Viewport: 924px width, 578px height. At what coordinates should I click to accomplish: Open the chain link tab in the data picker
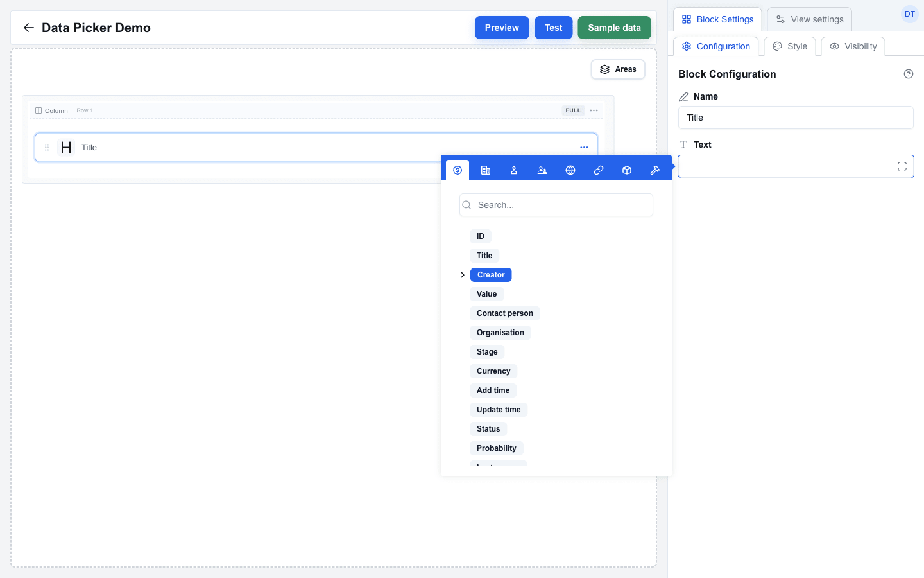599,170
